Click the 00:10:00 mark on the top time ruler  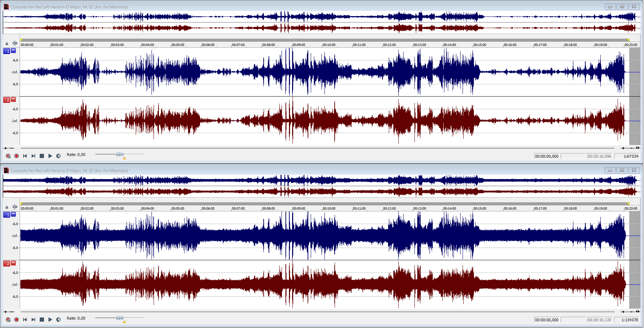(x=329, y=45)
